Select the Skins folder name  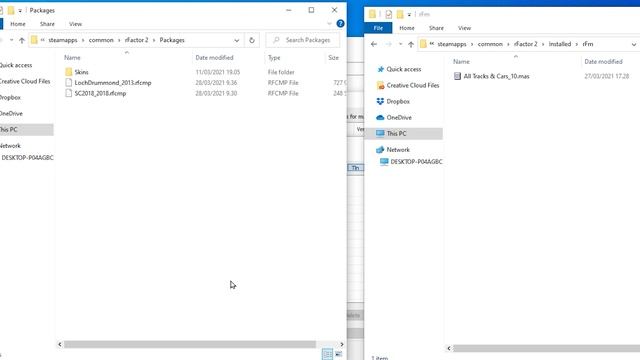[81, 72]
